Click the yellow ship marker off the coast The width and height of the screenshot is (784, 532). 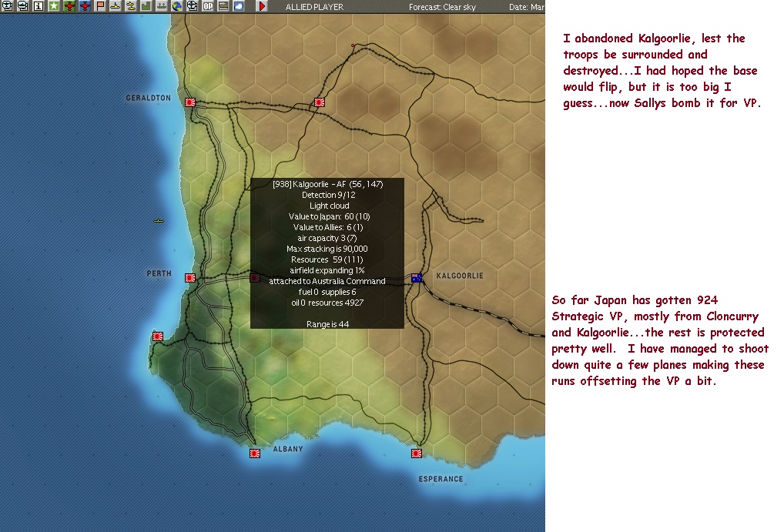(159, 220)
